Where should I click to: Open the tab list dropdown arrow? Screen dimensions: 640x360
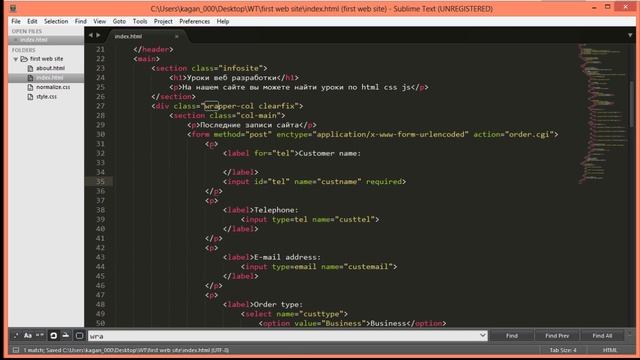click(x=630, y=36)
